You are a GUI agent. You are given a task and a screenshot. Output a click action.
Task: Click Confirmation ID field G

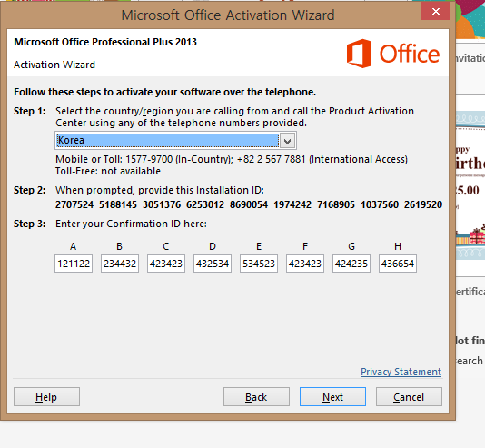click(351, 264)
